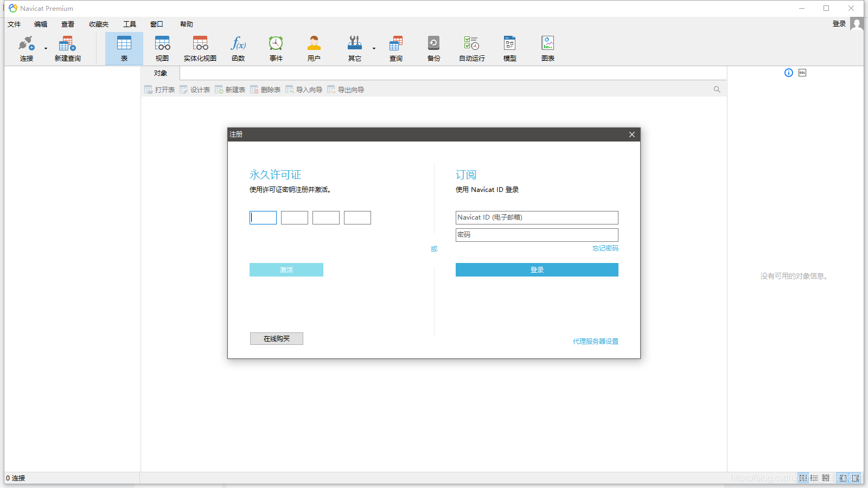Open the Materialized View (实体化视图) icon
Screen dimensions: 868x488
[x=200, y=43]
